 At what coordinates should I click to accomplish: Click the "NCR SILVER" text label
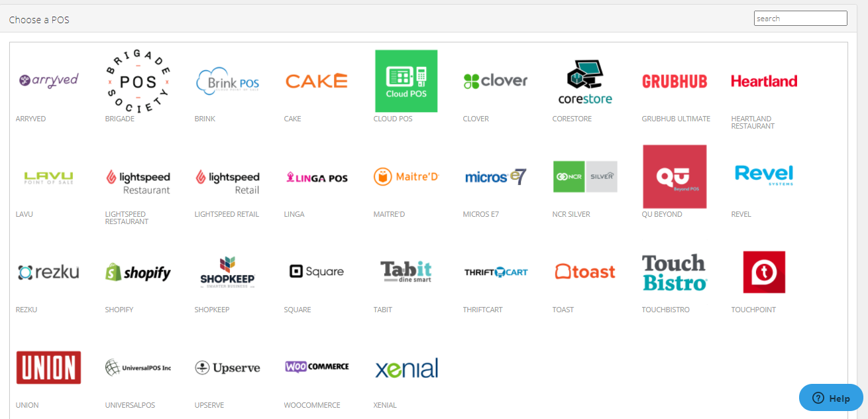click(x=571, y=214)
